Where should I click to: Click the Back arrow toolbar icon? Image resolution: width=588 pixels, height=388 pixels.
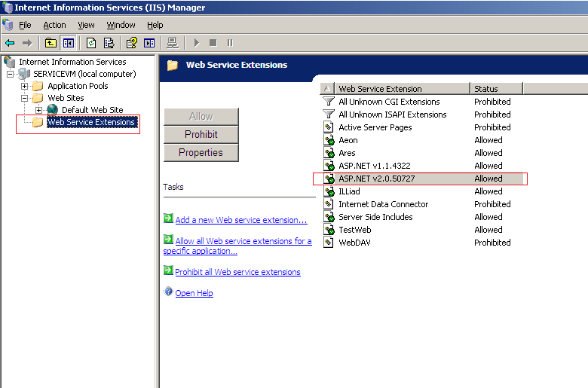point(10,43)
